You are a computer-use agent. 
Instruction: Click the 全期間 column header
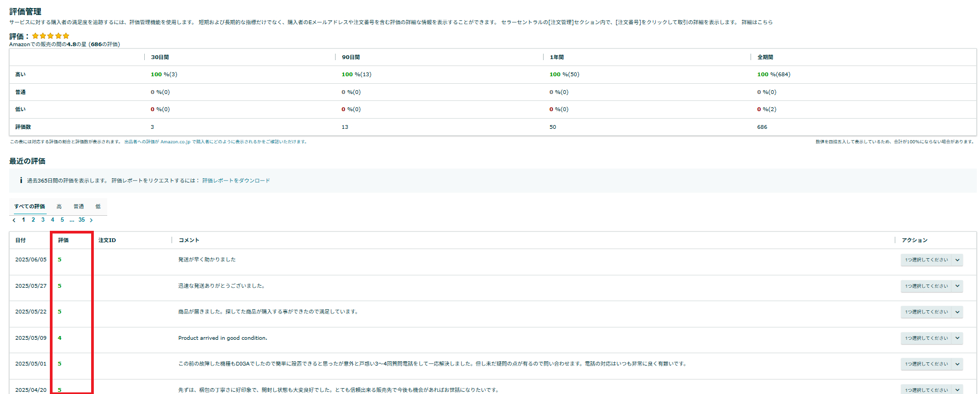(765, 57)
